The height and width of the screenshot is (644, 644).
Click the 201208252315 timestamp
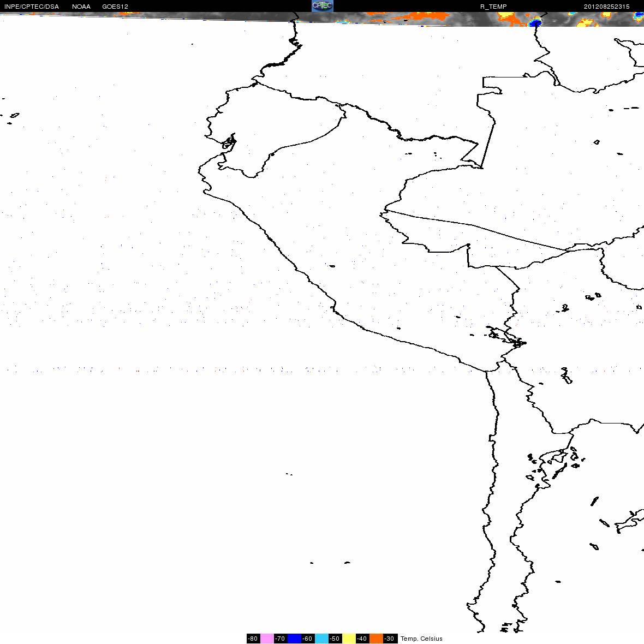[x=607, y=7]
